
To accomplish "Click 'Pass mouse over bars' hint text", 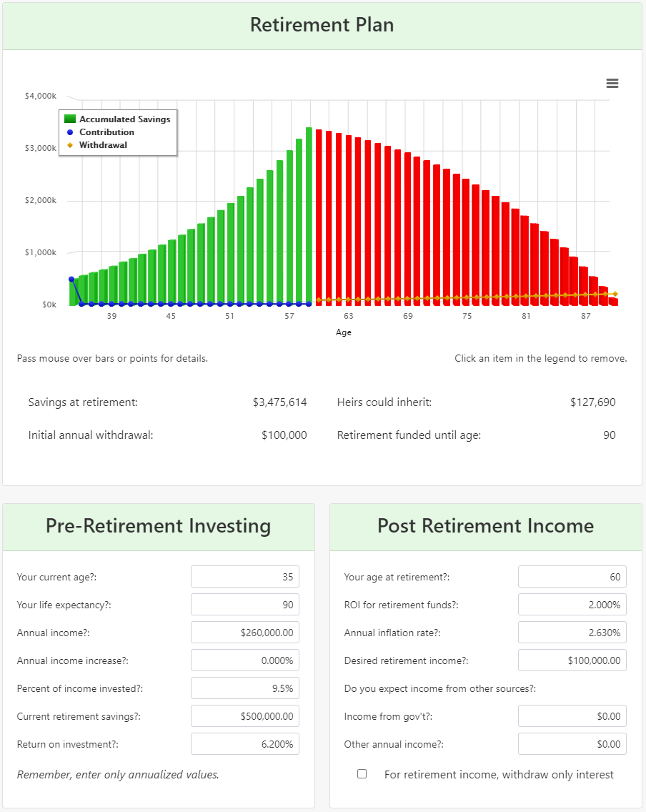I will click(112, 358).
